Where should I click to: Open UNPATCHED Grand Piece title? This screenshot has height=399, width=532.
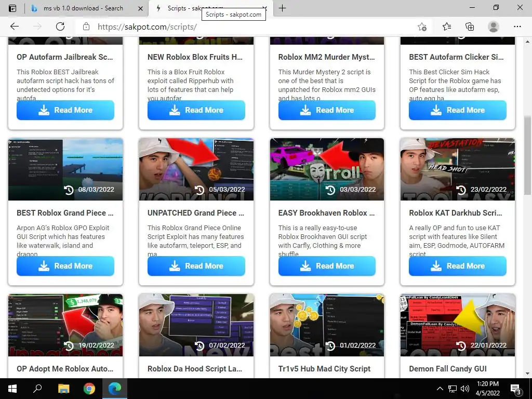(196, 212)
